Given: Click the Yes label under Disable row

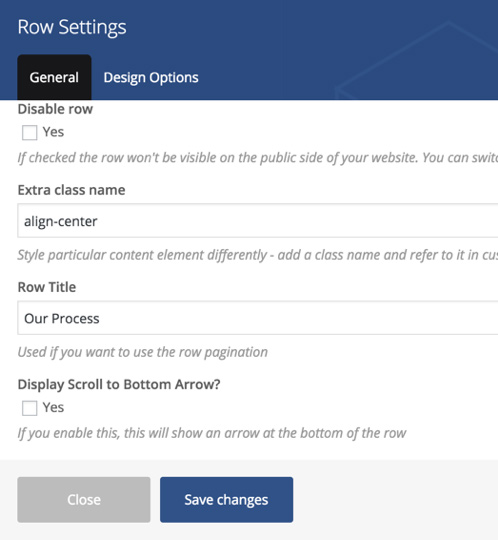Looking at the screenshot, I should pos(53,132).
